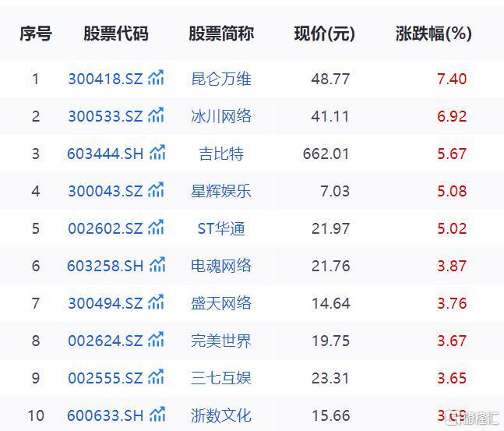Select change percentage 5.08
This screenshot has height=431, width=504.
pyautogui.click(x=452, y=191)
